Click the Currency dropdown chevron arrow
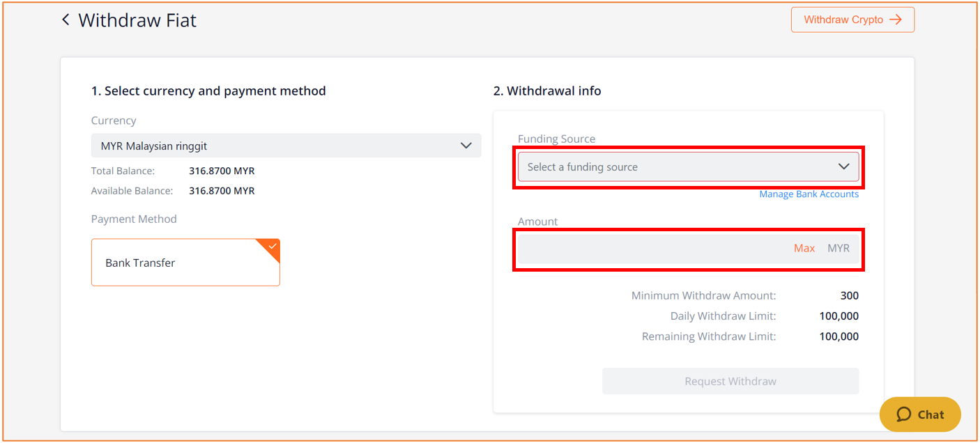Screen dimensions: 980x443 [466, 146]
